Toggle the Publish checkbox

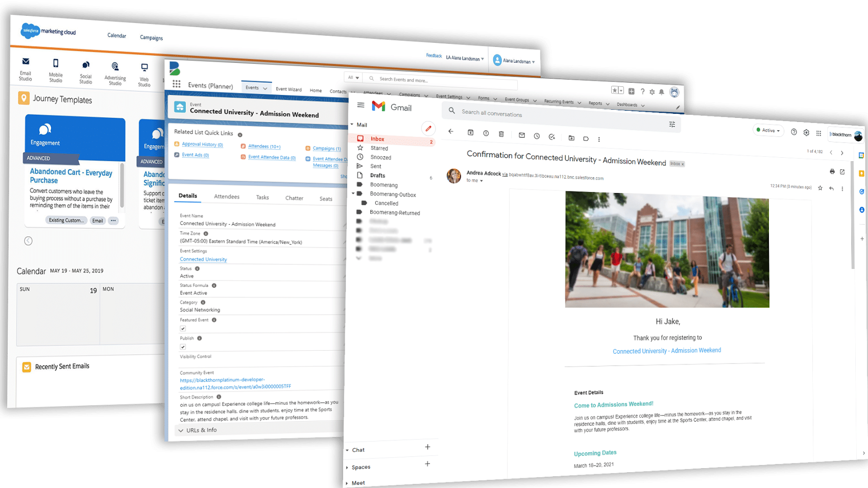point(183,347)
